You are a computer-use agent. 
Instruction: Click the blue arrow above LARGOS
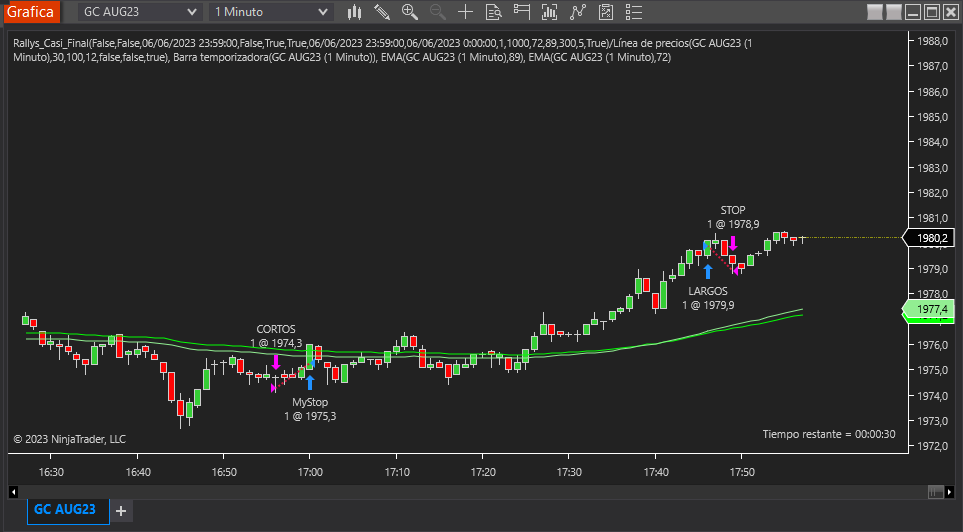(x=708, y=271)
